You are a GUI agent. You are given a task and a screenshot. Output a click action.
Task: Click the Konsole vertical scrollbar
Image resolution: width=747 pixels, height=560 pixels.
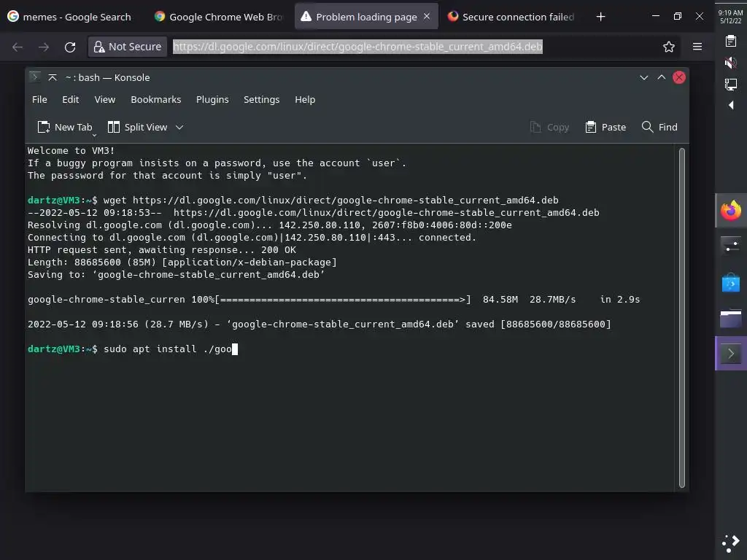[x=682, y=318]
